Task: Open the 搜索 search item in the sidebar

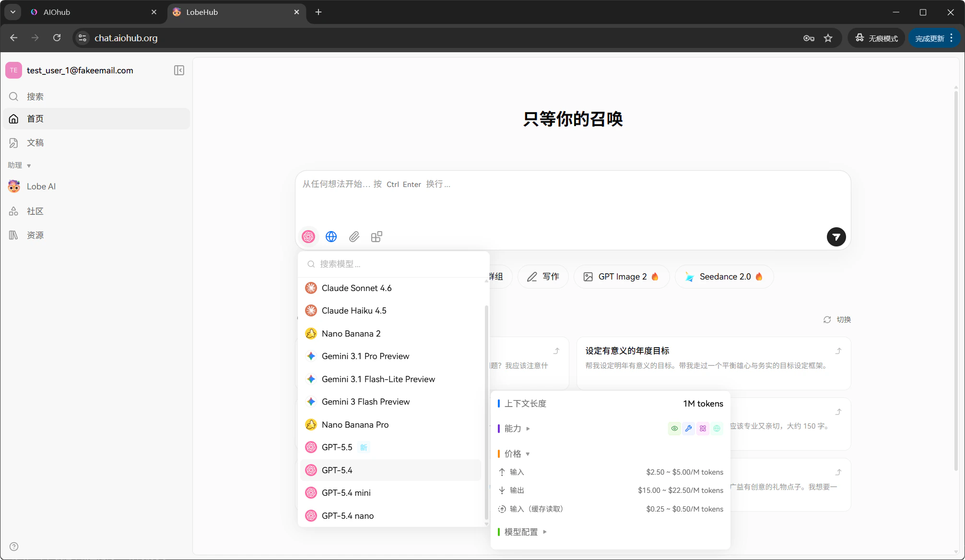Action: (x=96, y=96)
